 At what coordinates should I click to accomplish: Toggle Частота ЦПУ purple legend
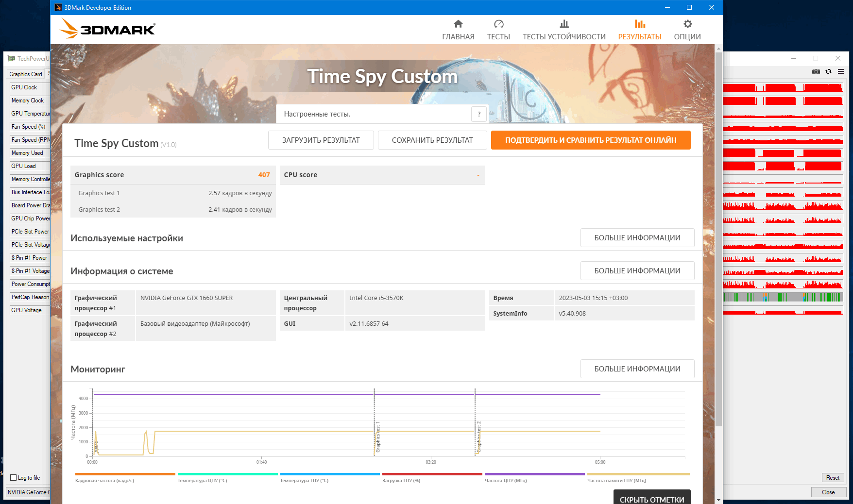(x=534, y=478)
